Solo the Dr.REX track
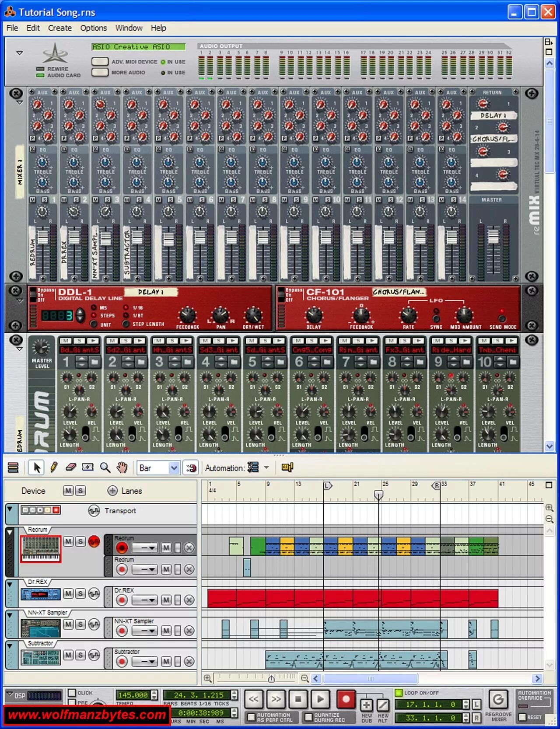Viewport: 560px width, 729px height. tap(80, 593)
